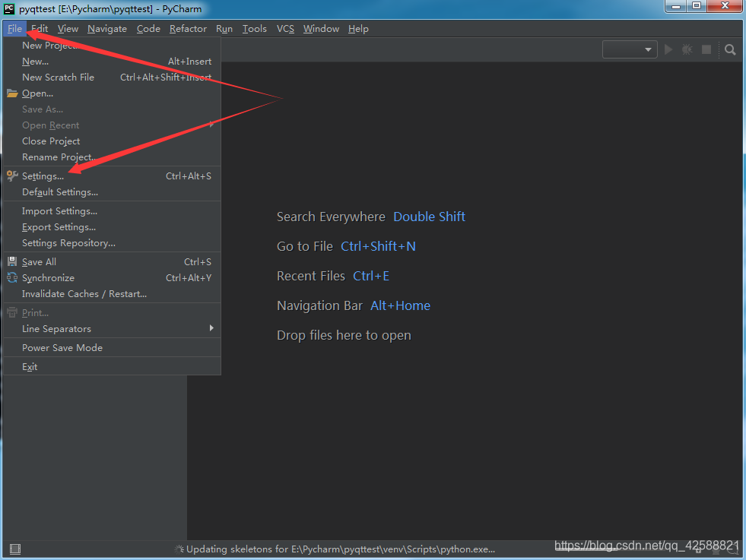This screenshot has width=746, height=560.
Task: Open the Help menu
Action: [x=358, y=29]
